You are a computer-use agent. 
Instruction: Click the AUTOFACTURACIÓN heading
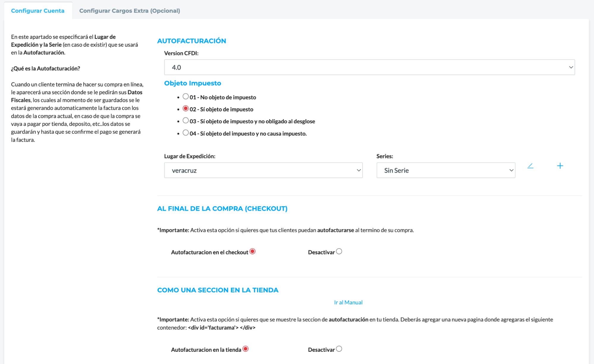(x=192, y=41)
